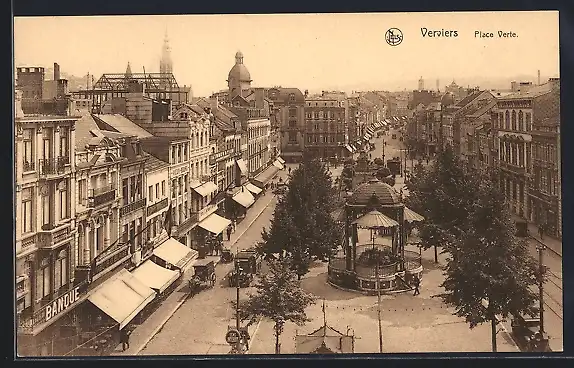
Task: Click the Verviers title text
Action: click(x=439, y=33)
